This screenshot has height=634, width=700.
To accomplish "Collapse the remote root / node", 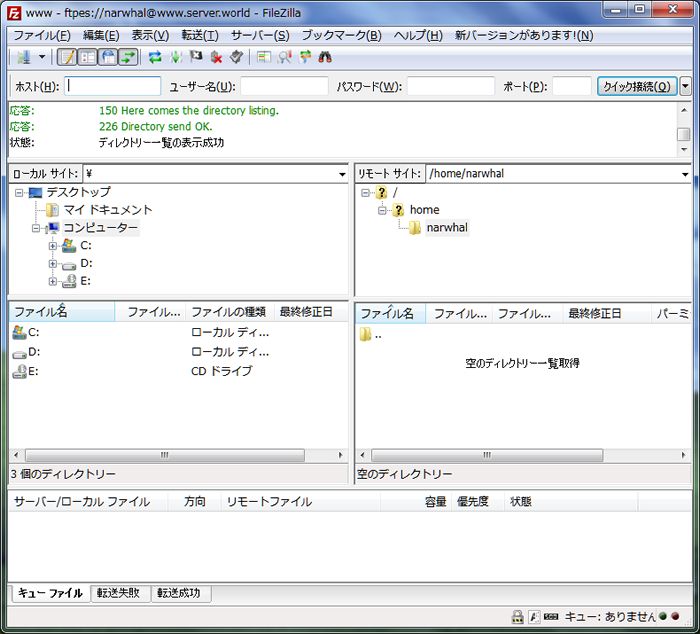I will coord(365,193).
